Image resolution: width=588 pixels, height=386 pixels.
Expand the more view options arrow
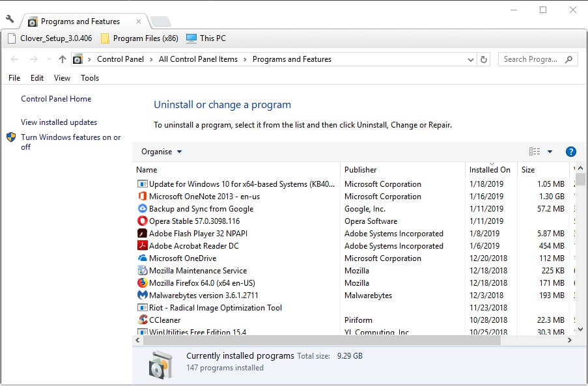pyautogui.click(x=550, y=152)
